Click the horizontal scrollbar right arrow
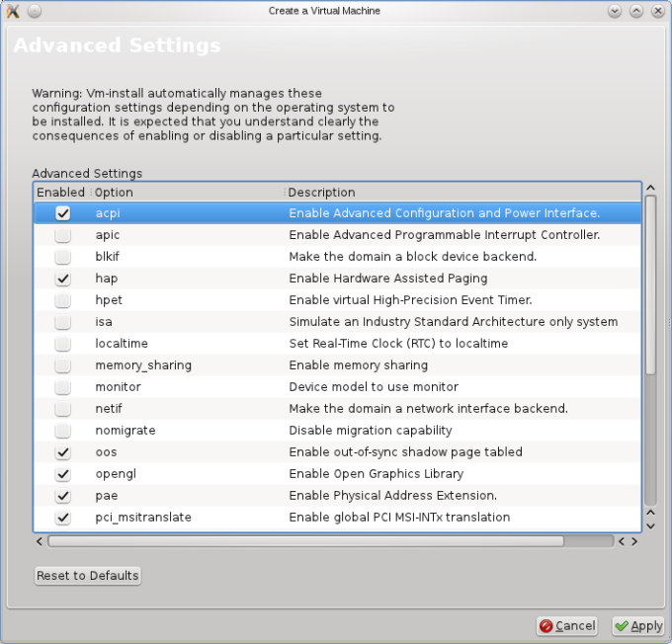Screen dimensions: 672x644 pyautogui.click(x=634, y=541)
